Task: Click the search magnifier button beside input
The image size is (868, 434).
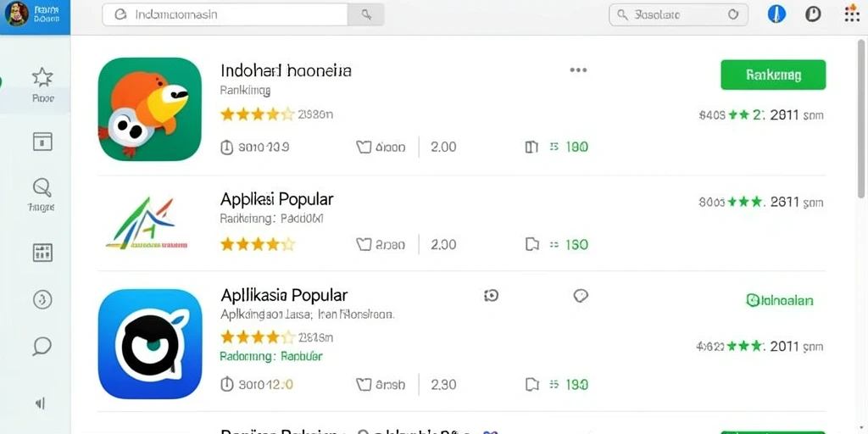Action: click(x=366, y=15)
